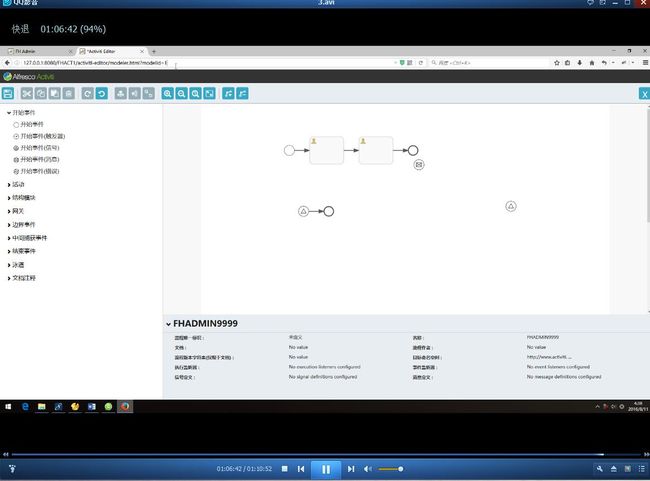The width and height of the screenshot is (650, 481).
Task: Select the plain start event palette item
Action: (28, 124)
